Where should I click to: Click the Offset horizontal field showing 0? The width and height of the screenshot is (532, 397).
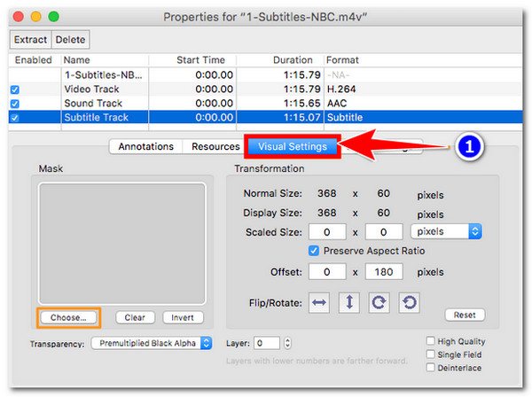pos(327,271)
